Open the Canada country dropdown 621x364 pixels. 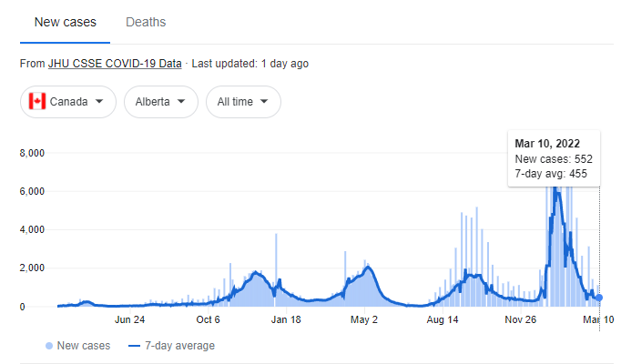pos(68,102)
